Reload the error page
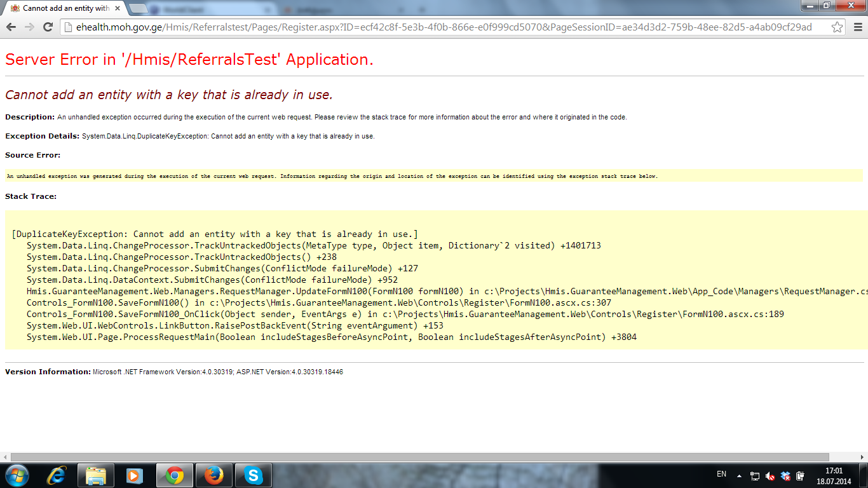This screenshot has height=488, width=868. (x=48, y=27)
